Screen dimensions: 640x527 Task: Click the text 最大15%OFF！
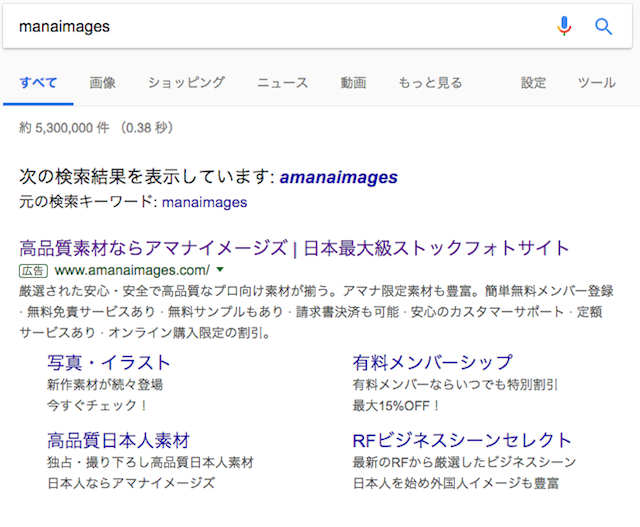(397, 406)
